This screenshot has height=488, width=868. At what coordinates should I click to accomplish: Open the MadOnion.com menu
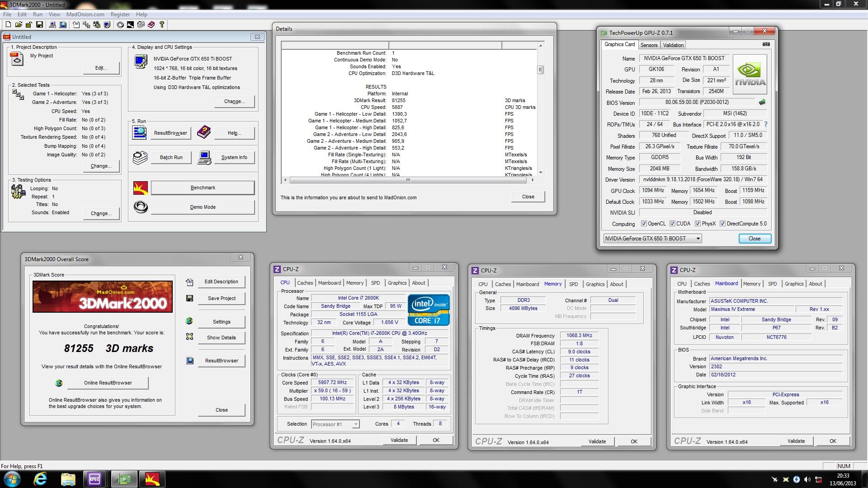pyautogui.click(x=85, y=14)
